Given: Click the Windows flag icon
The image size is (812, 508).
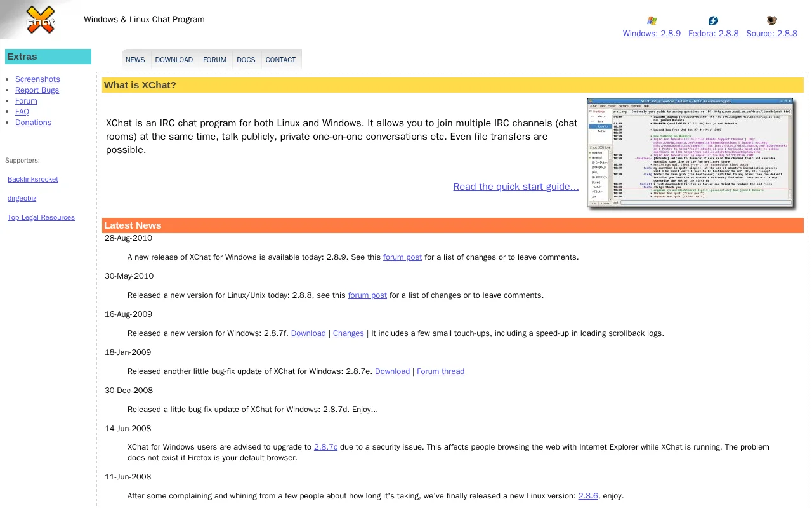Looking at the screenshot, I should pyautogui.click(x=652, y=21).
